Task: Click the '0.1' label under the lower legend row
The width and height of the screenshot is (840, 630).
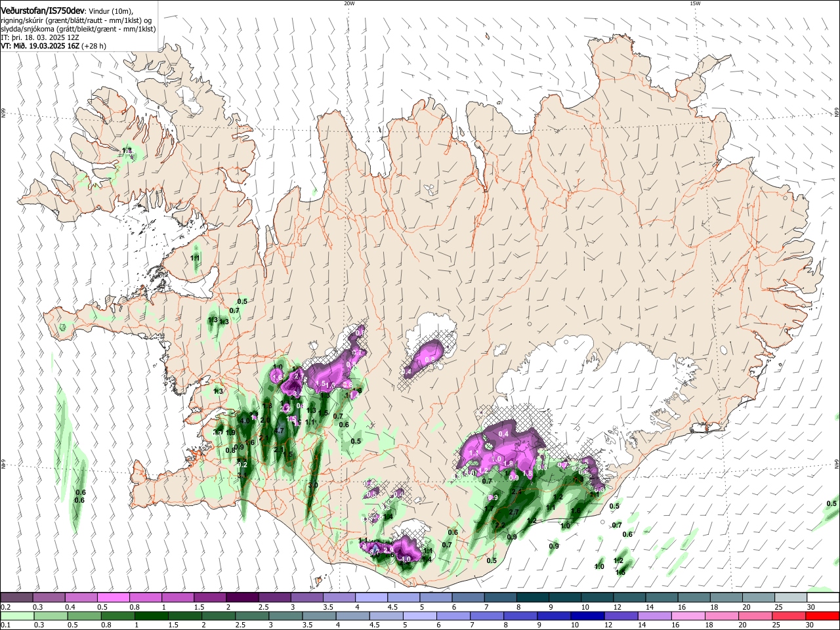Action: point(5,625)
